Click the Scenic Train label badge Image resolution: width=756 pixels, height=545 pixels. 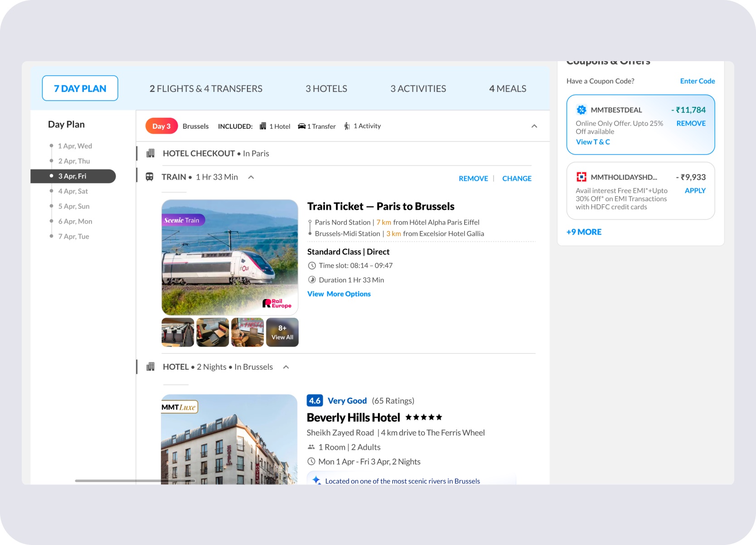[183, 220]
